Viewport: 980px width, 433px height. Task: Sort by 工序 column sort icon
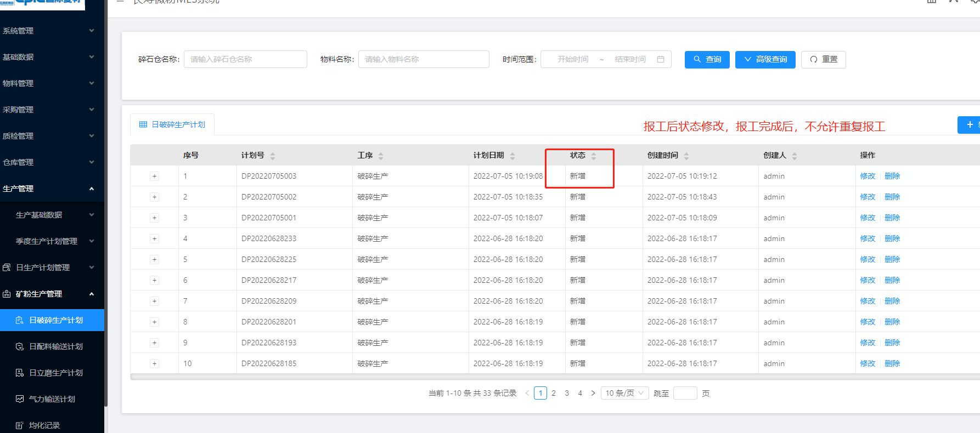coord(381,156)
